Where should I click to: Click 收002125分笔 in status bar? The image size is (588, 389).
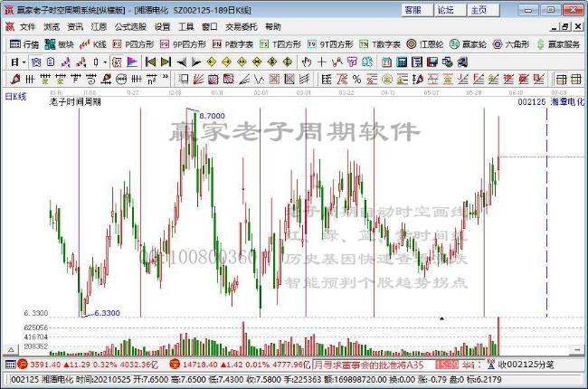526,365
